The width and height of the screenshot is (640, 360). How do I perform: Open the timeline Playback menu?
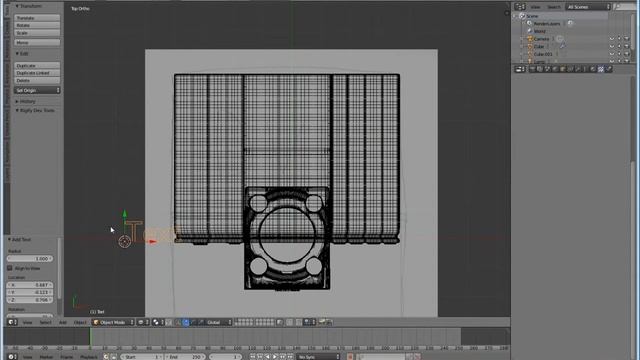89,357
